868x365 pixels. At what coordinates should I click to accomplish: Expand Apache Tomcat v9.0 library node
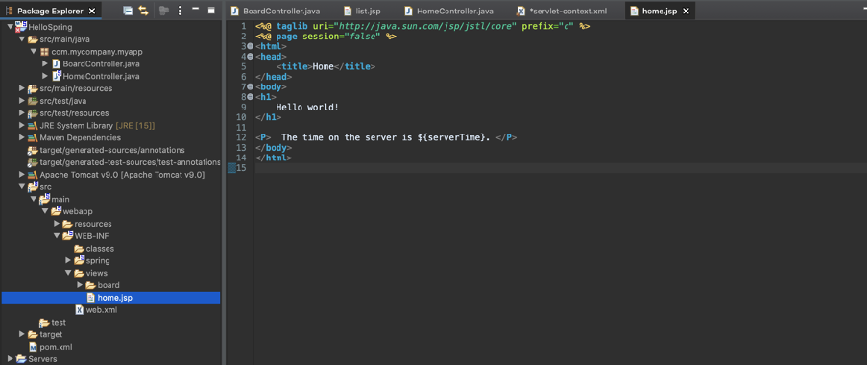(x=21, y=175)
